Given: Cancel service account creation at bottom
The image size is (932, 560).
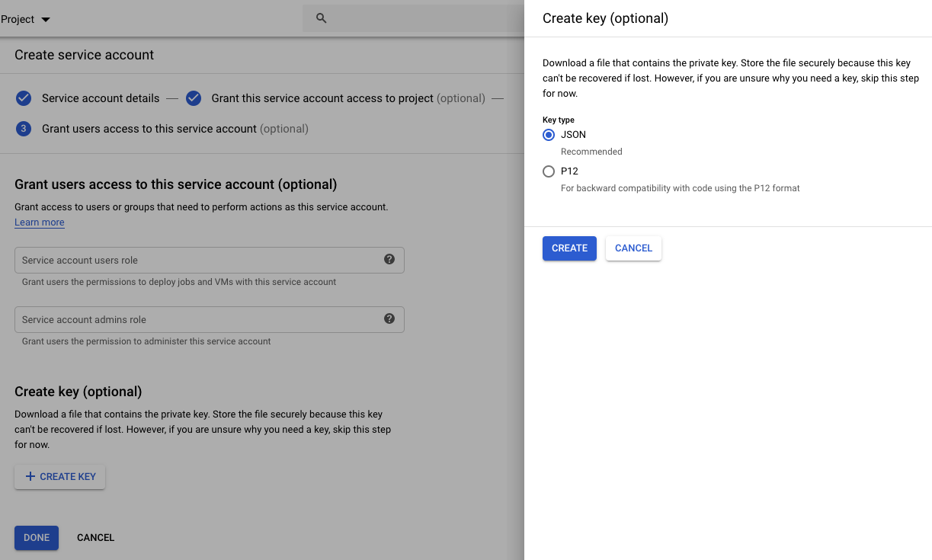Looking at the screenshot, I should pyautogui.click(x=95, y=538).
